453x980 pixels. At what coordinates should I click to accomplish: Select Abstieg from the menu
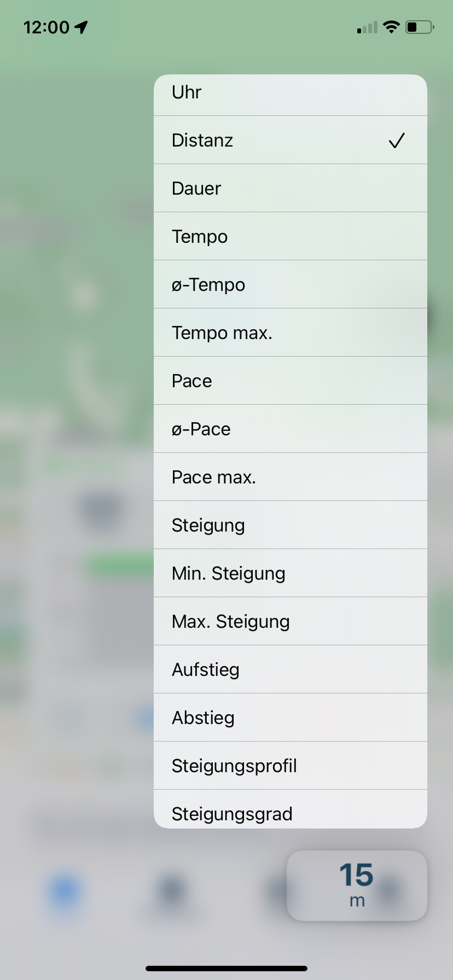[x=291, y=717]
